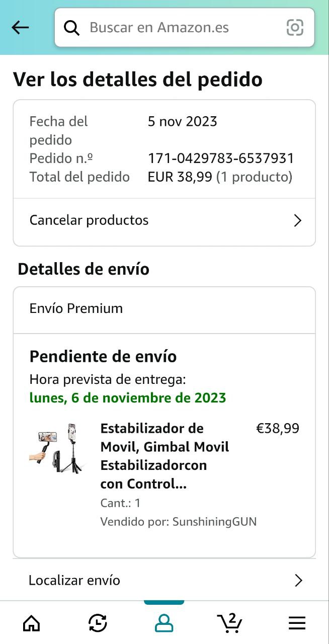Tap the Envío Premium row
This screenshot has width=329, height=644.
tap(76, 308)
